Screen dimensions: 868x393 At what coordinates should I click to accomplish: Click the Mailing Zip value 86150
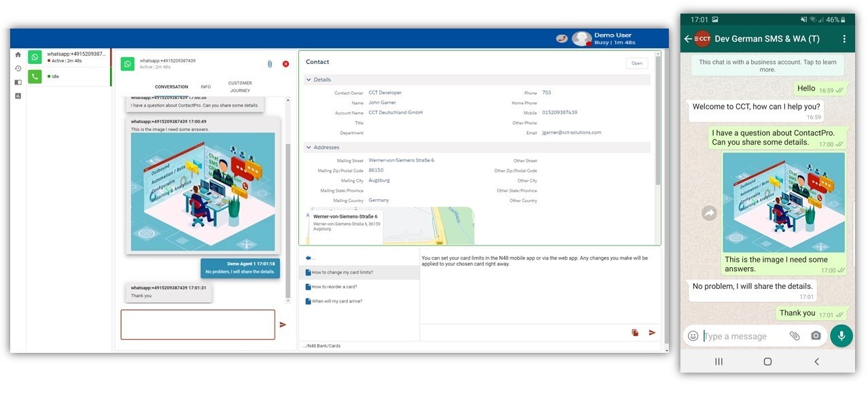[x=376, y=170]
